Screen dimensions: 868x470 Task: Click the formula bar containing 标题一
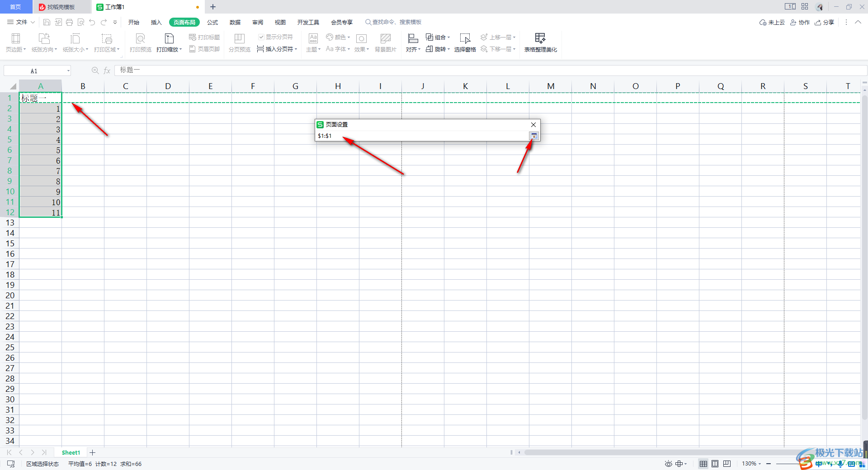point(491,70)
